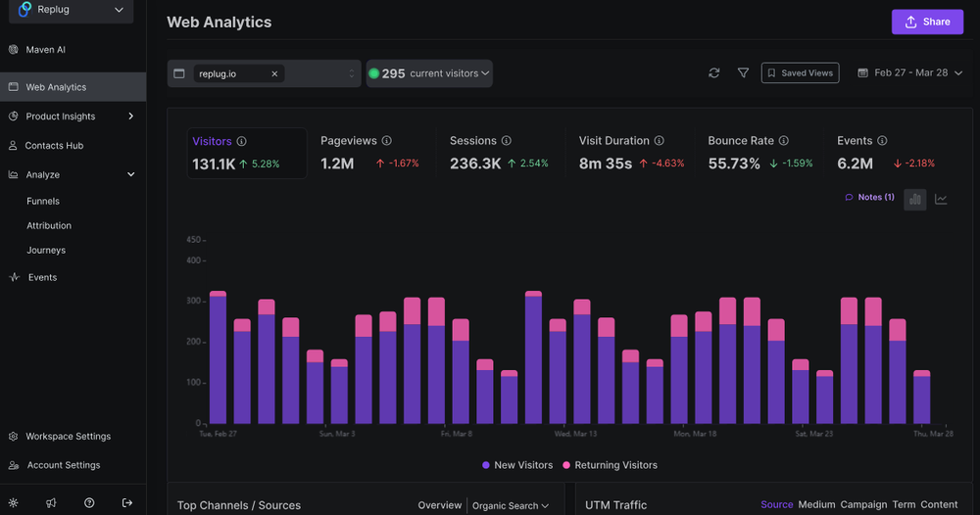Select Campaign tab in UTM Traffic
980x515 pixels.
(x=863, y=504)
